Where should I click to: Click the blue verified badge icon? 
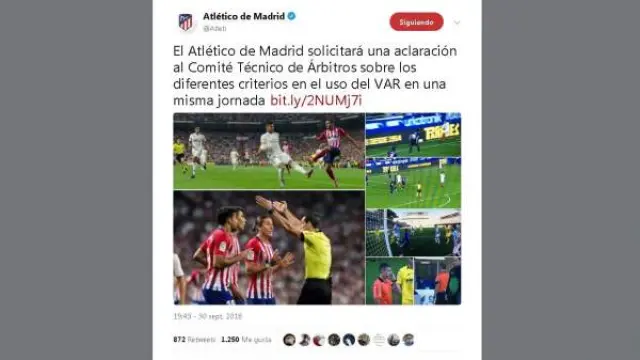point(291,16)
